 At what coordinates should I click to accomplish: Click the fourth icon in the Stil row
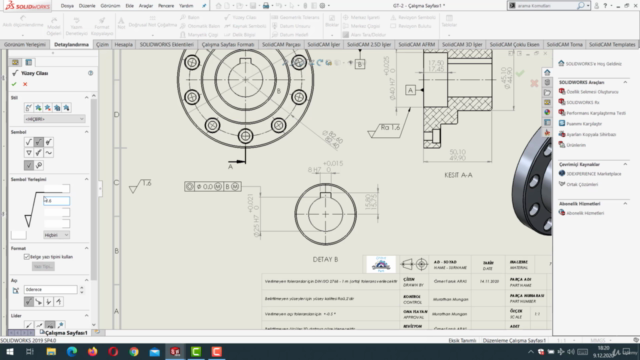(57, 108)
